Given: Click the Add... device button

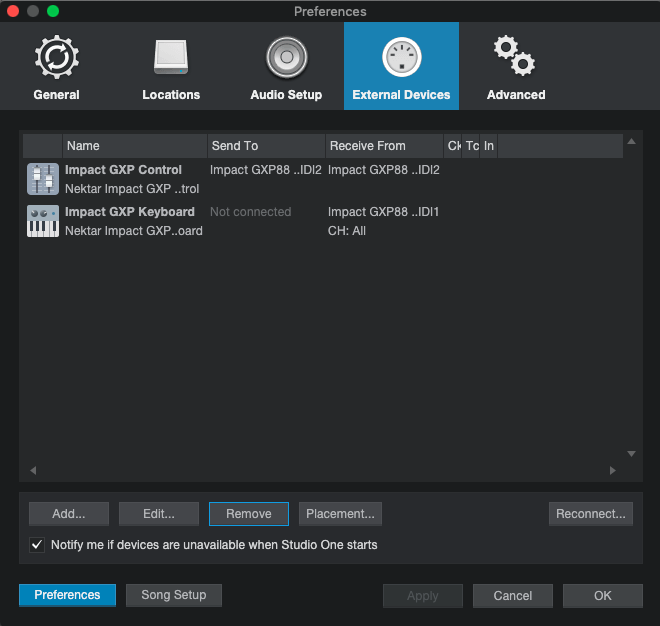Looking at the screenshot, I should [x=69, y=514].
